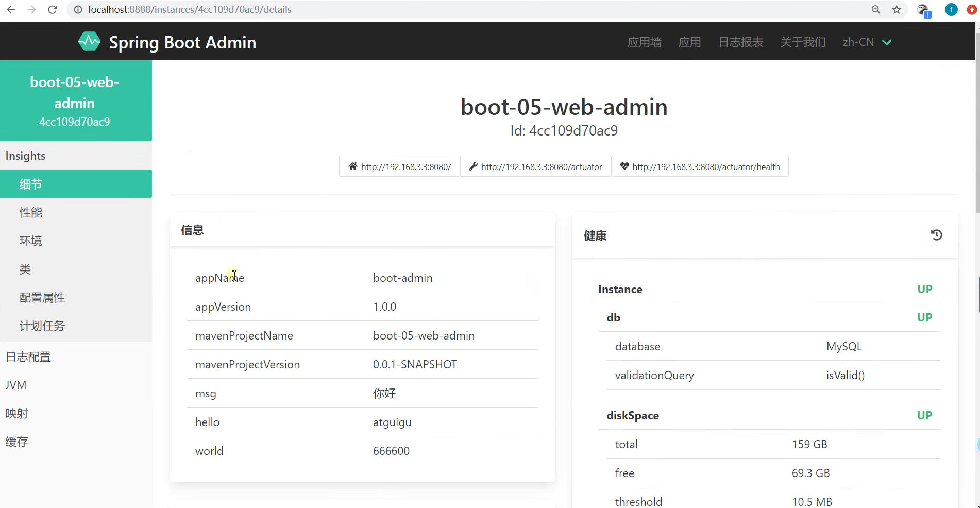Open the browser profile avatar

coord(951,9)
